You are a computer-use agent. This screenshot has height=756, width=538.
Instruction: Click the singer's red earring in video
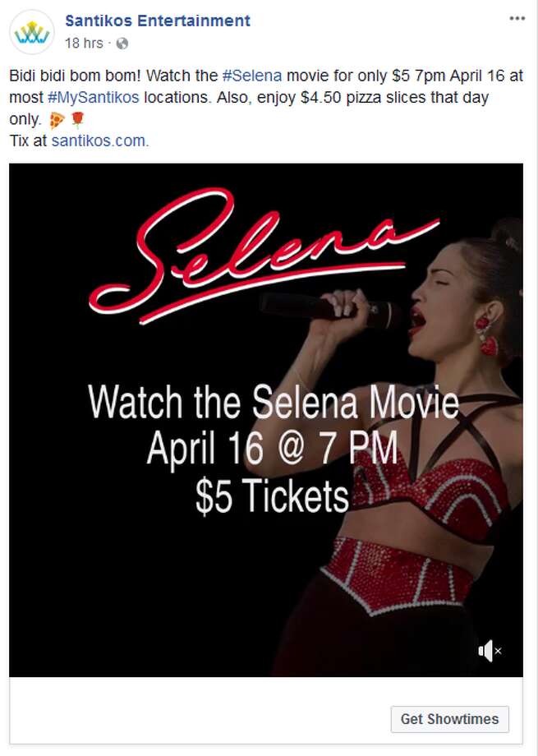coord(486,335)
